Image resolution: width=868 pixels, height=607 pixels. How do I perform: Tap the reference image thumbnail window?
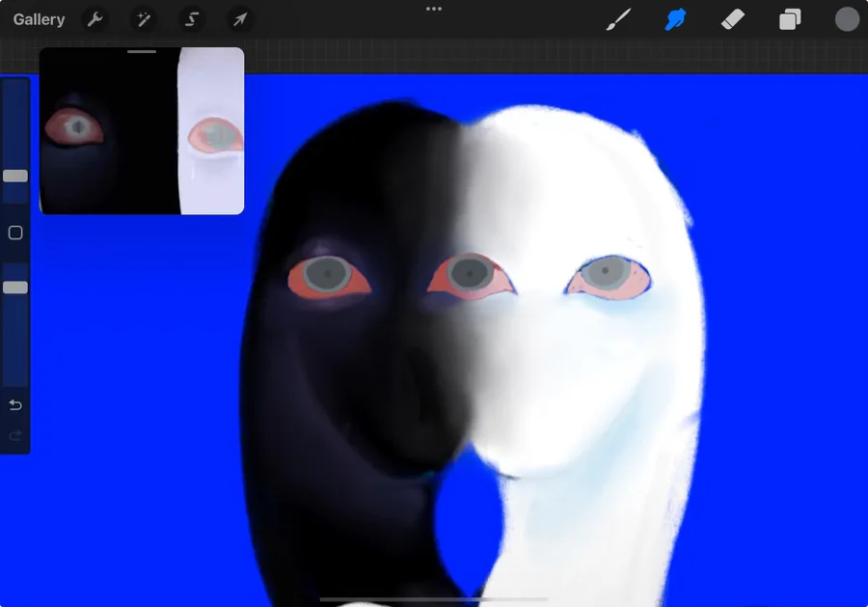point(142,131)
